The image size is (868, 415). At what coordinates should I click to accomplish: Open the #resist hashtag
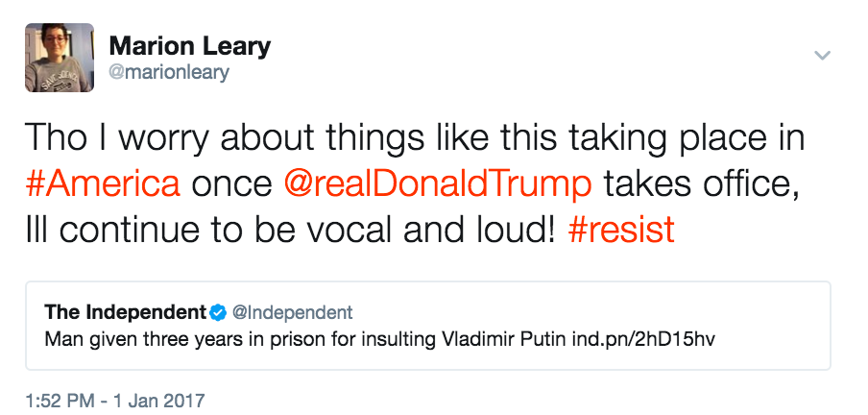(621, 231)
